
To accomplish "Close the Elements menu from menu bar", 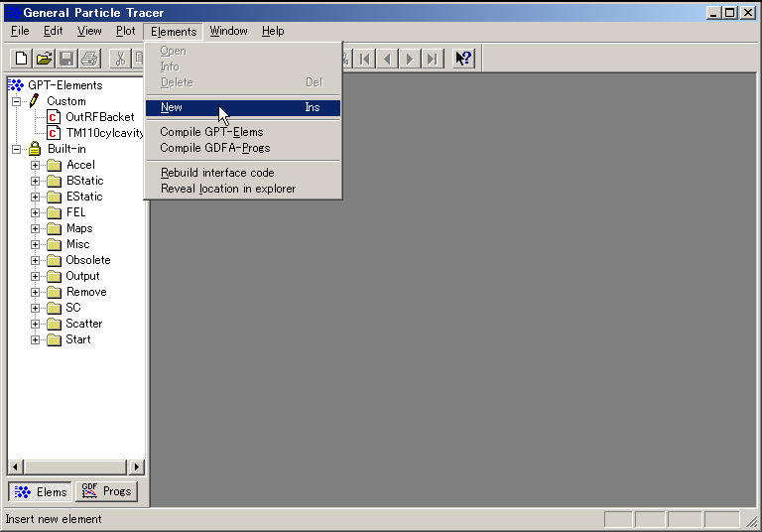I will 174,32.
